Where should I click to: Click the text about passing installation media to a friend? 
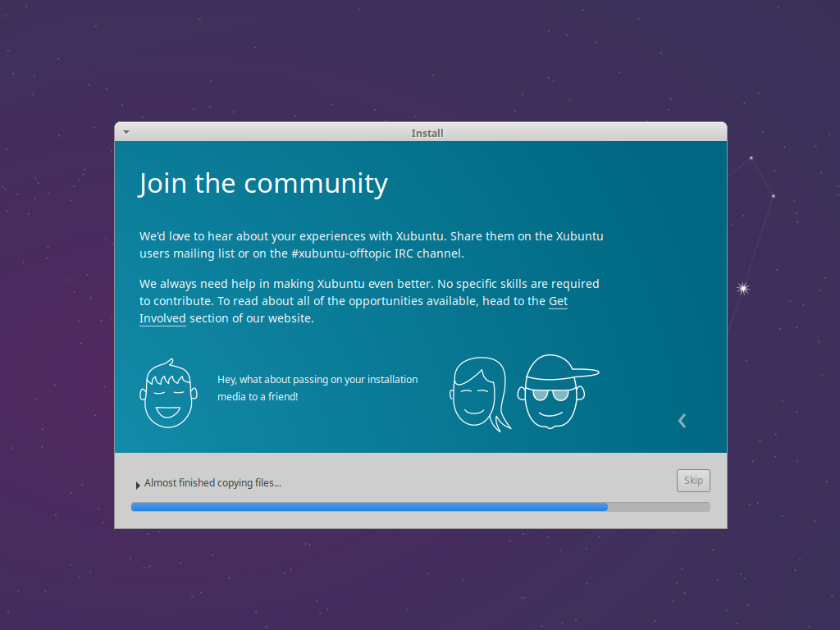(x=317, y=387)
